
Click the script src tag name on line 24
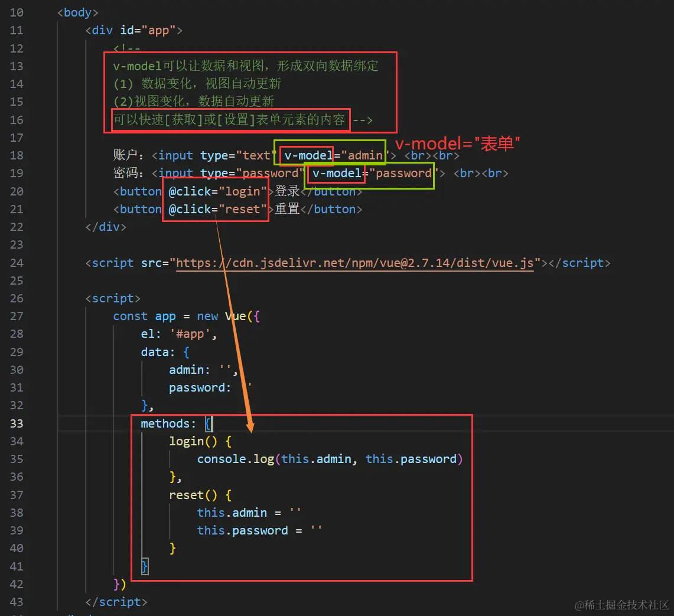coord(113,263)
